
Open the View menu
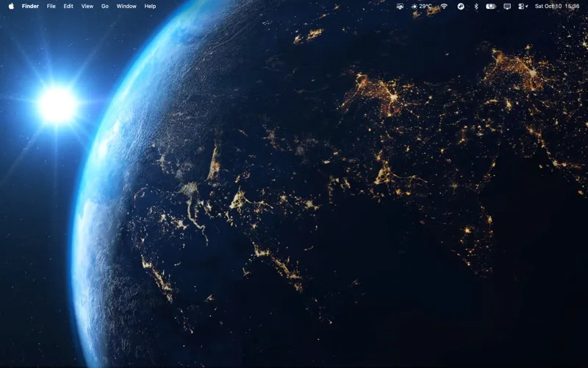pos(87,6)
